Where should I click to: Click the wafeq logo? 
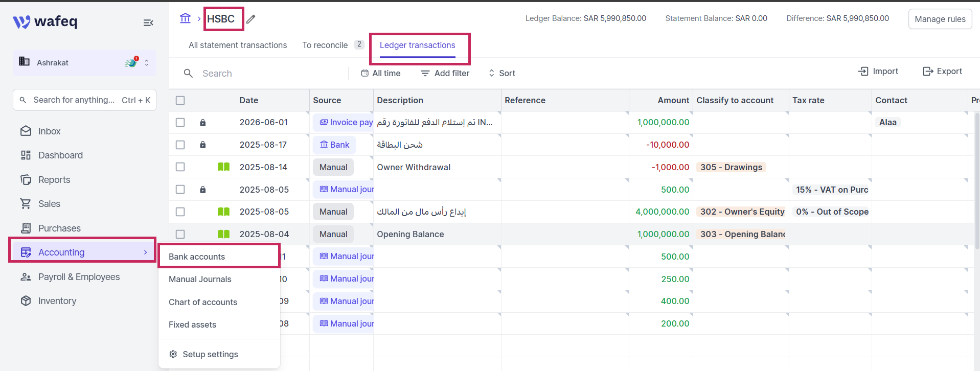coord(45,21)
